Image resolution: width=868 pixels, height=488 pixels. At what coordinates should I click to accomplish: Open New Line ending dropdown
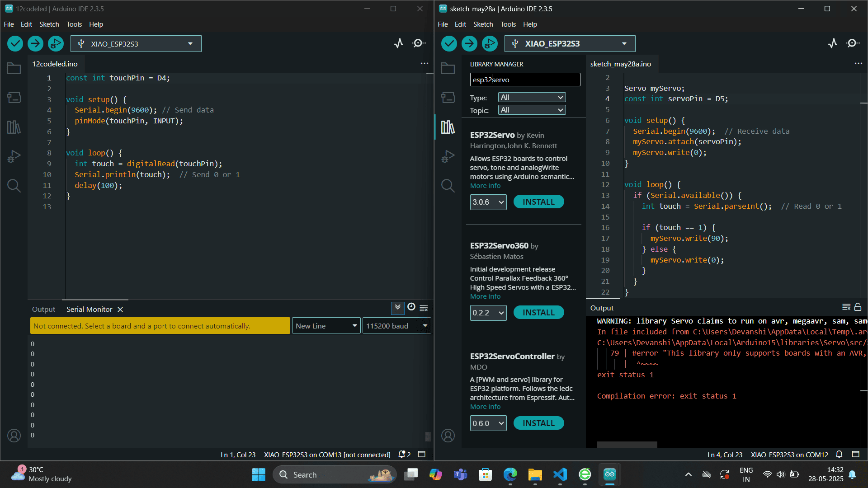click(x=326, y=326)
